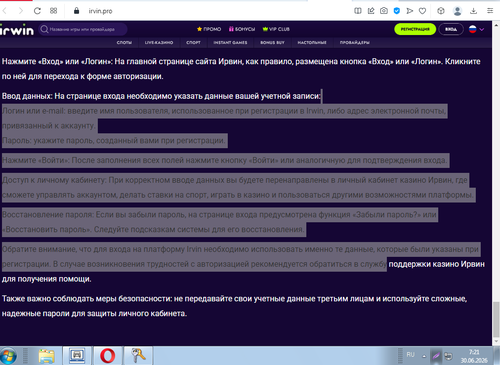Switch to Opera browser on taskbar

point(107,356)
